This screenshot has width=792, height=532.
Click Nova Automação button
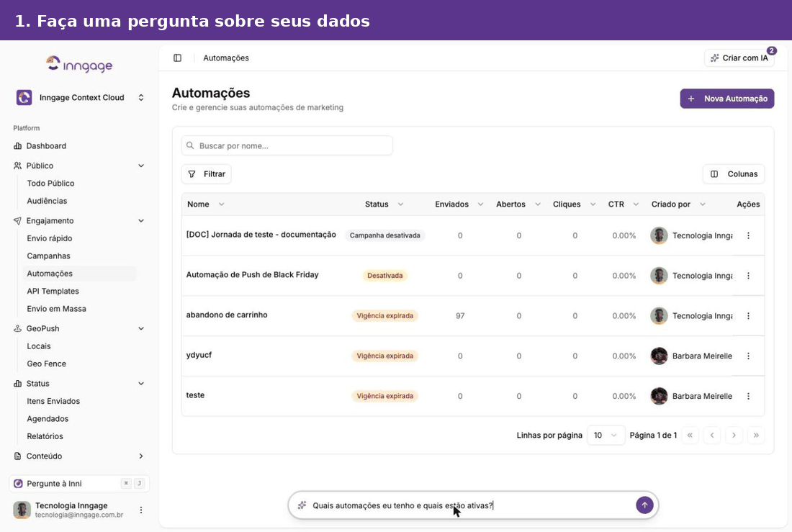[727, 99]
